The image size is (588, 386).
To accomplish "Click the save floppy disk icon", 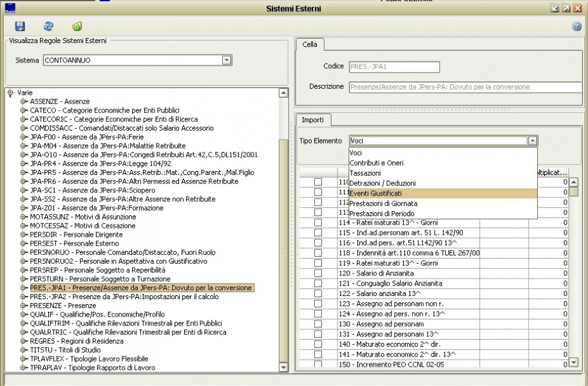I will pos(20,26).
